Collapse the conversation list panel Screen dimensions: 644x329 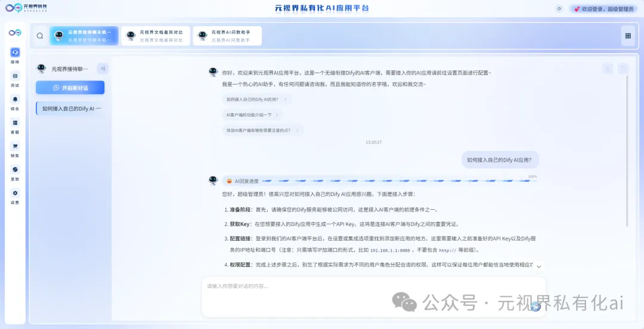coord(103,69)
